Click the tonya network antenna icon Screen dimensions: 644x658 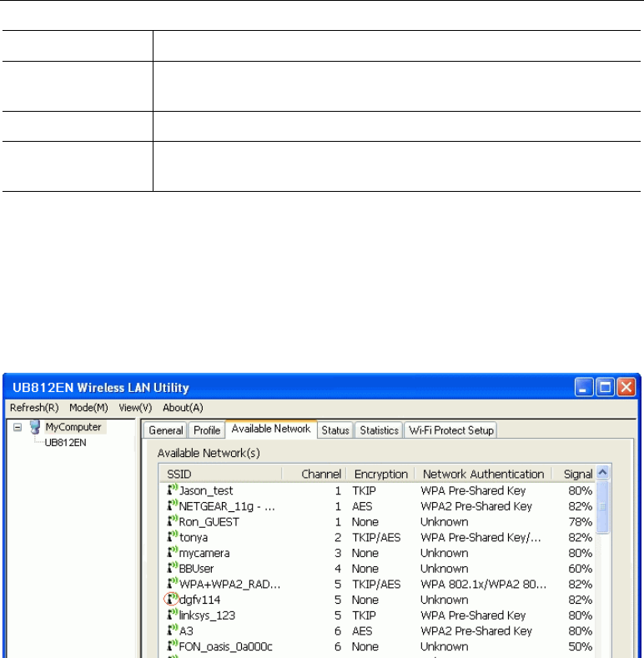173,536
